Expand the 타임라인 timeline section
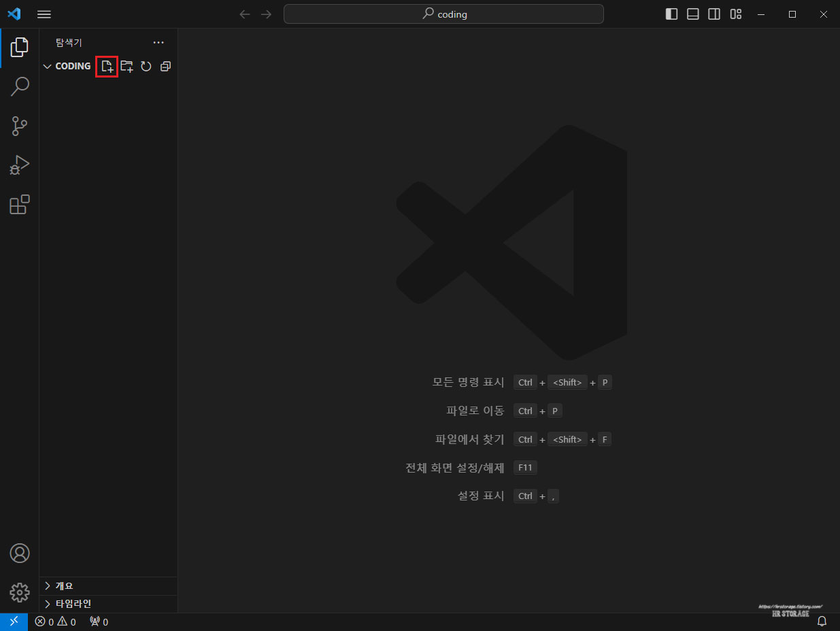This screenshot has height=631, width=840. point(109,604)
